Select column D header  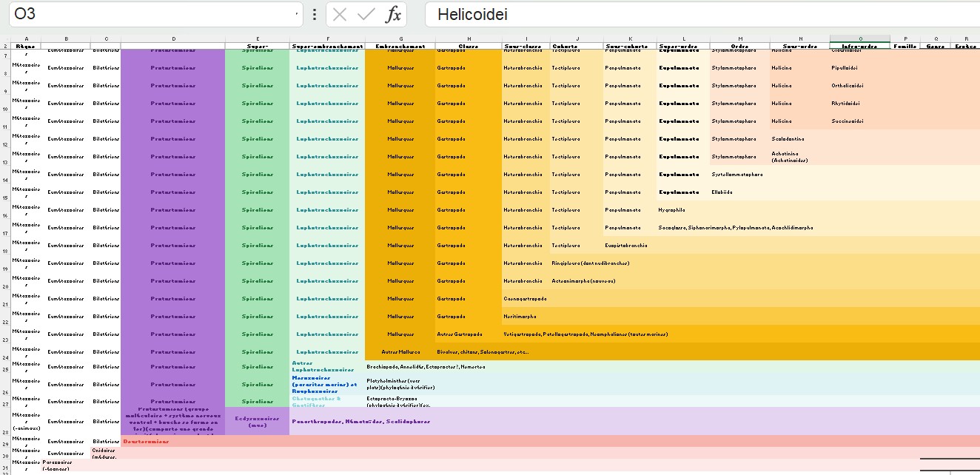click(x=173, y=38)
